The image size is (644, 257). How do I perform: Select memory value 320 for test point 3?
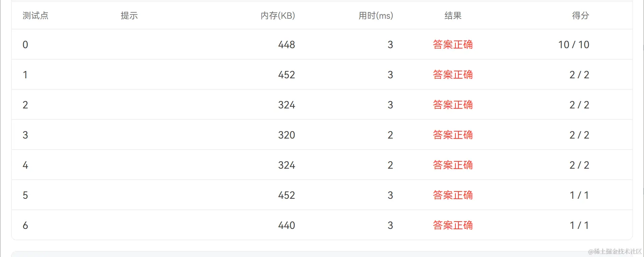pos(286,135)
